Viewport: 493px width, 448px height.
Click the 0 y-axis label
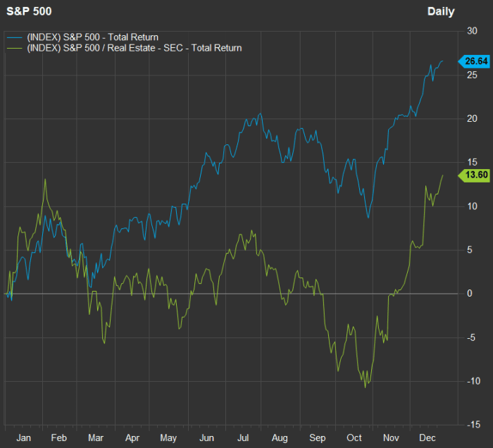coord(470,294)
